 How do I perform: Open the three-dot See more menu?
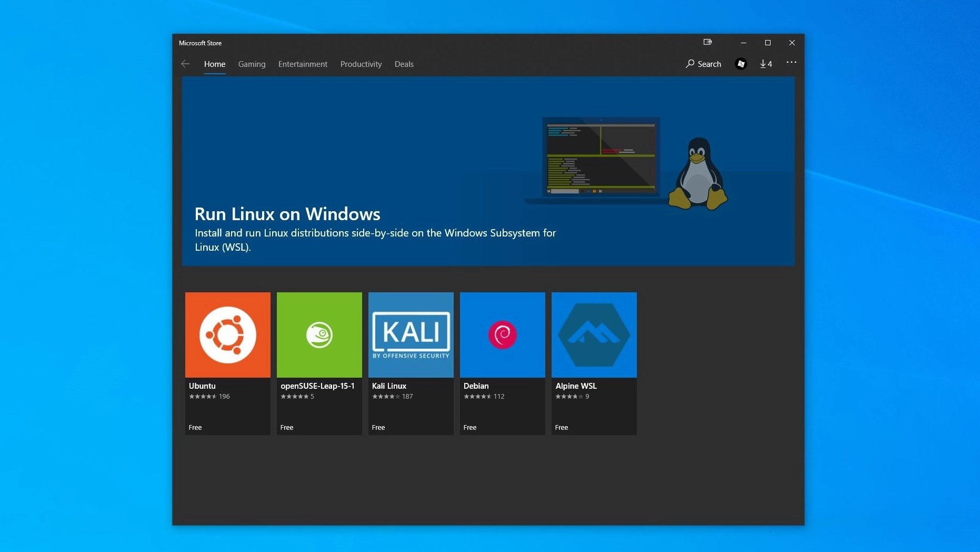(x=792, y=62)
